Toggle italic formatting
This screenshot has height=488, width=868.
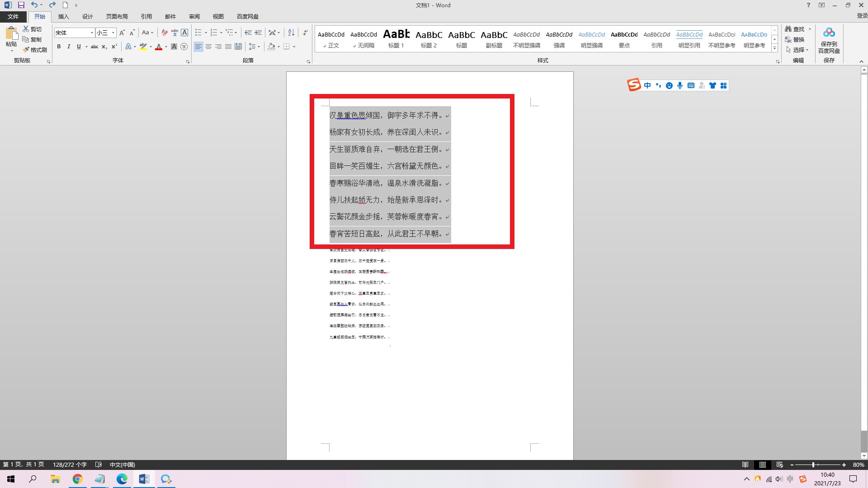[69, 47]
